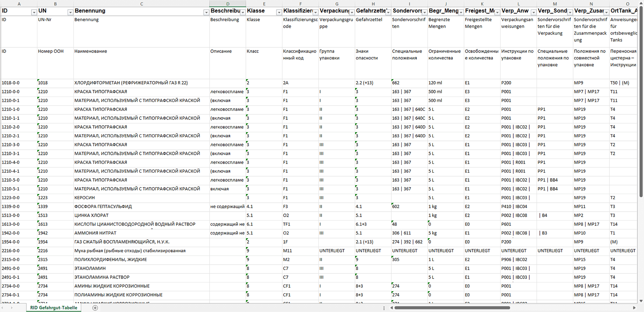
Task: Click horizontal scrollbar left arrow
Action: point(392,308)
